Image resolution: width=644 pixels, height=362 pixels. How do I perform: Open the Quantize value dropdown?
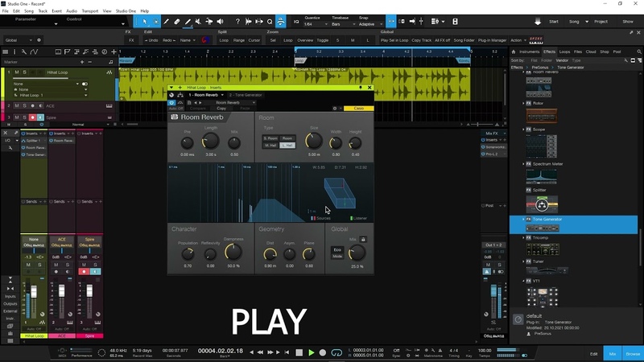point(316,24)
